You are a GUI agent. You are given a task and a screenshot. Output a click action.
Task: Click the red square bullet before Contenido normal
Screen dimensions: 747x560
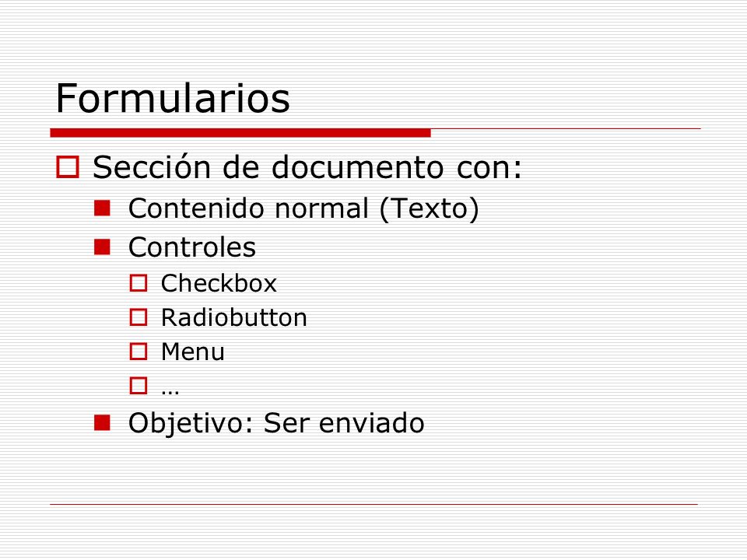click(x=102, y=208)
